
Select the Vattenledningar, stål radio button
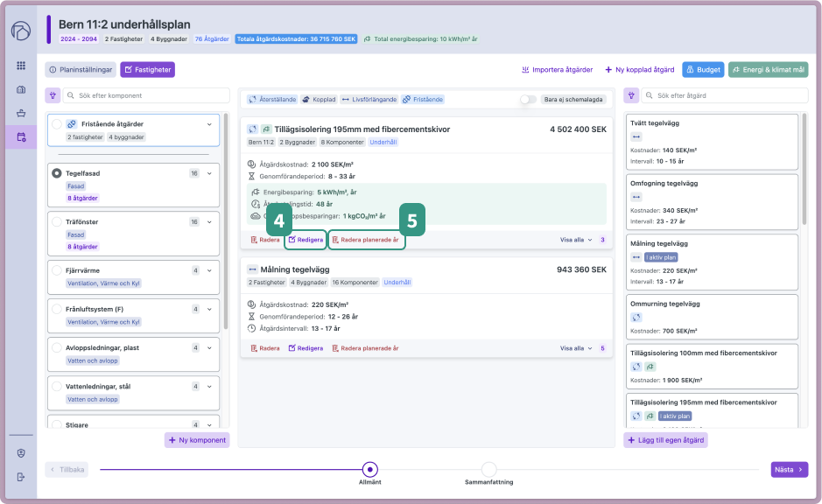[57, 387]
